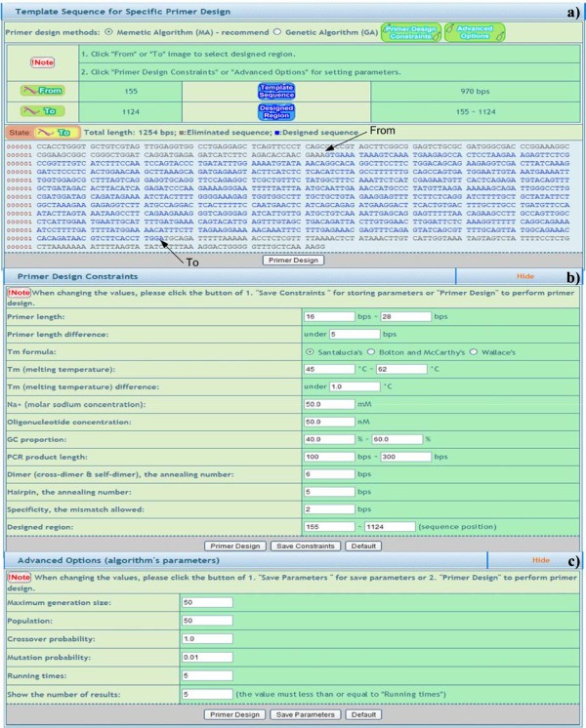Click the blue Designed Region button
This screenshot has width=586, height=728.
[x=276, y=111]
